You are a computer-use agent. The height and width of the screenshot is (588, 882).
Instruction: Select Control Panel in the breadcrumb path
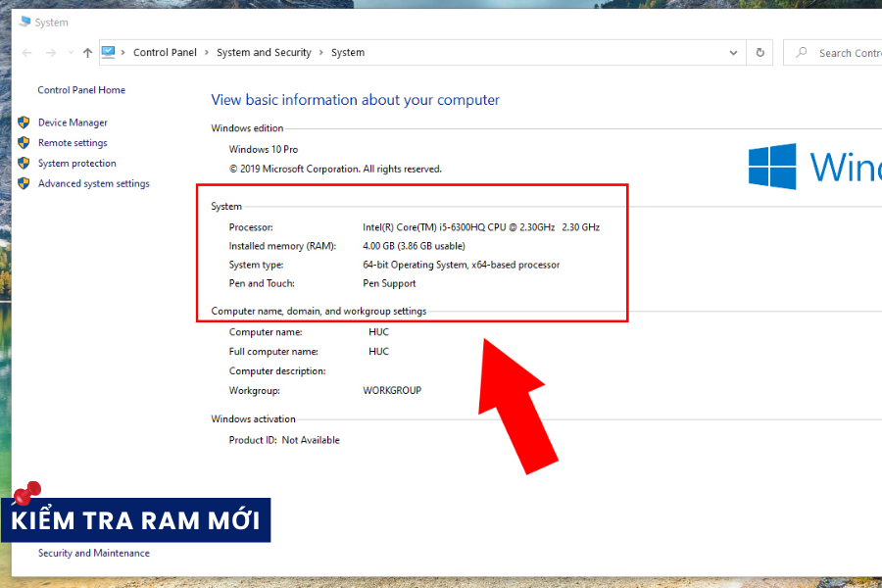pyautogui.click(x=165, y=52)
